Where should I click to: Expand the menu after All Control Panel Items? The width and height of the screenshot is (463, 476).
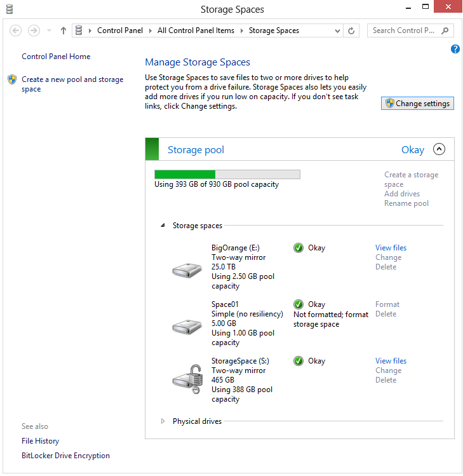(x=242, y=31)
